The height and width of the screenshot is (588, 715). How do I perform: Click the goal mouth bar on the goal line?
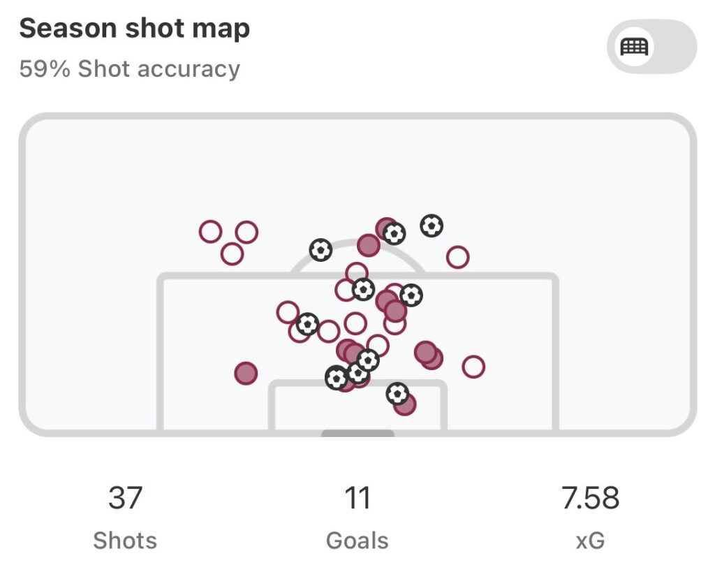[x=357, y=434]
